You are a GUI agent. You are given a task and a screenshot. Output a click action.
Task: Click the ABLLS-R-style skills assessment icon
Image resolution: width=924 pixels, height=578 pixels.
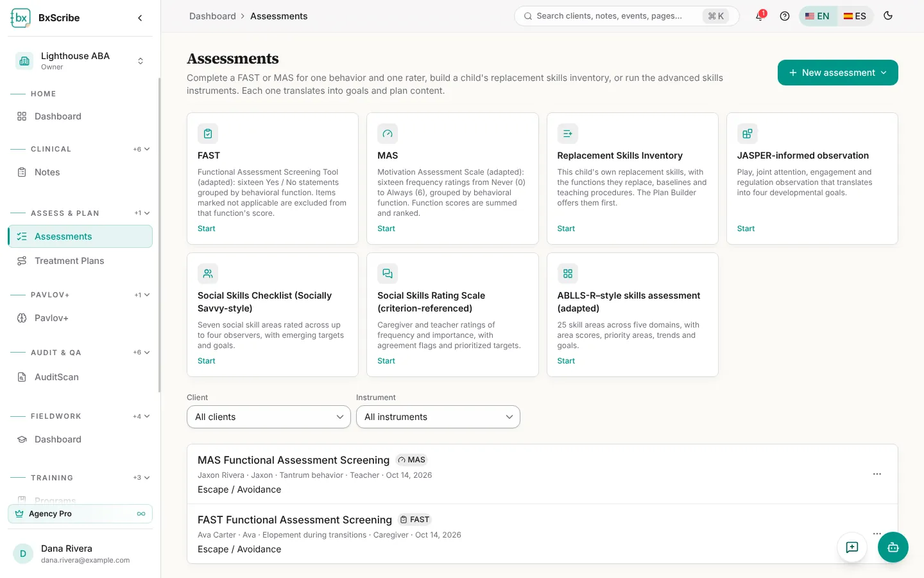point(568,274)
